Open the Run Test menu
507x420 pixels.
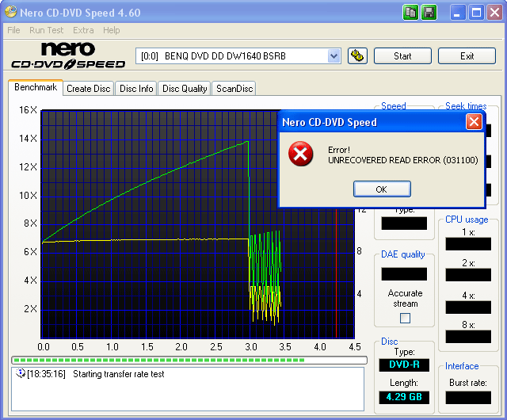tap(46, 30)
